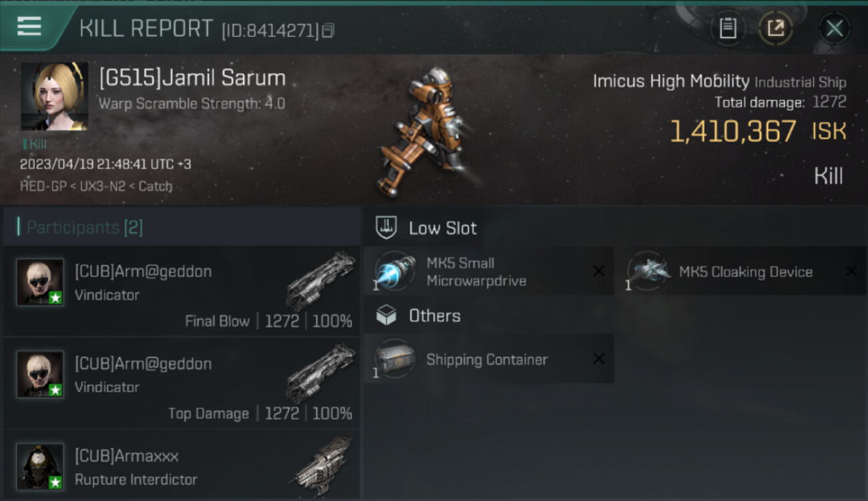Click the Imicus High Mobility ship model
Screen dimensions: 868x501
pos(421,131)
